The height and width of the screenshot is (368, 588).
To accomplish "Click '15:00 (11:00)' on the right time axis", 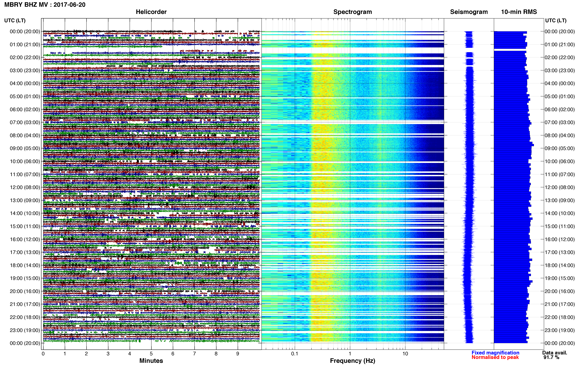I will [x=560, y=226].
